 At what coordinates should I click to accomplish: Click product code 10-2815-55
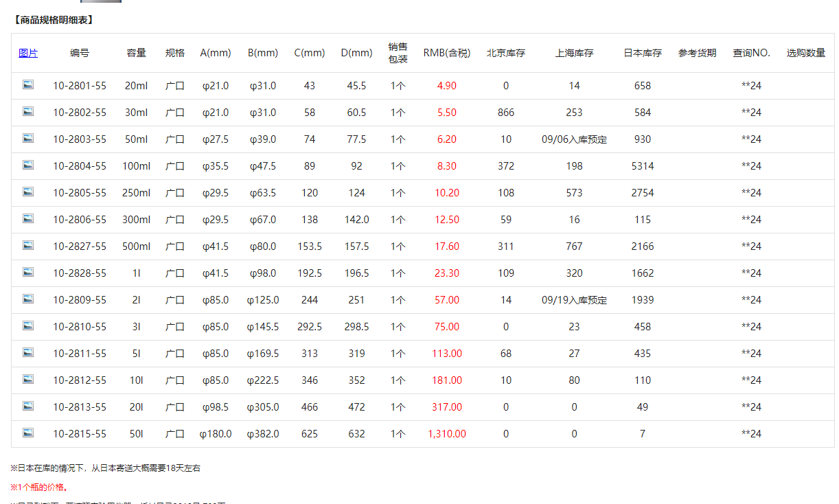click(x=80, y=434)
